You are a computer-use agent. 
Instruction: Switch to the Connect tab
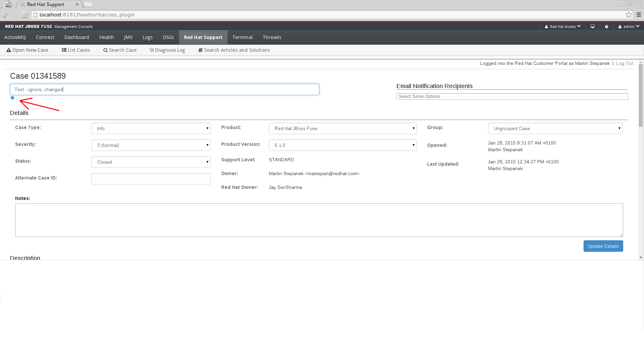(x=45, y=37)
